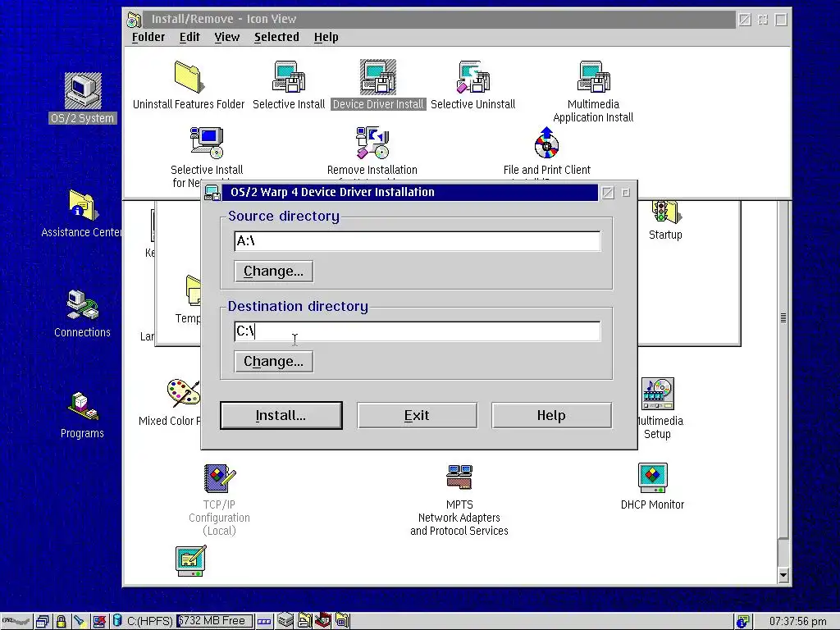Click the Exit button in driver dialog
Viewport: 840px width, 630px height.
(417, 416)
